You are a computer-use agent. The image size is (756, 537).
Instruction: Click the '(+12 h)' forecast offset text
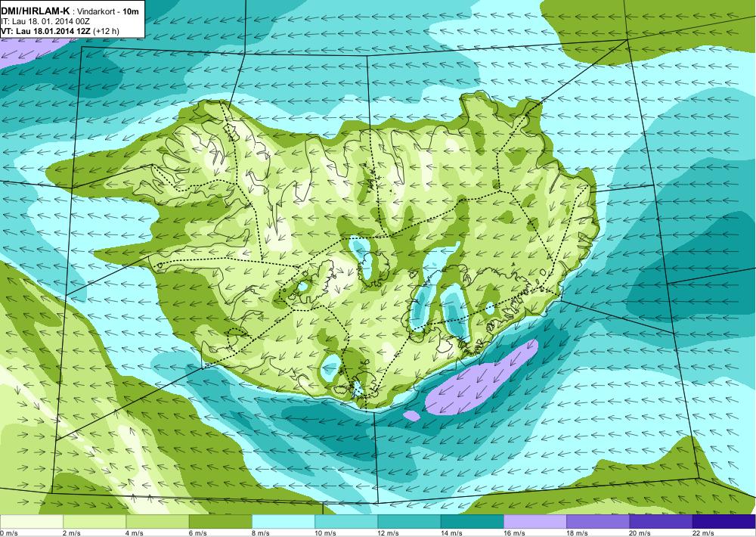click(106, 31)
